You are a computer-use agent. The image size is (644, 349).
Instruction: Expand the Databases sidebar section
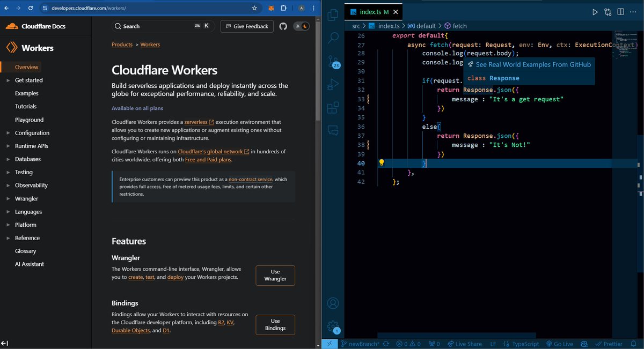tap(8, 159)
